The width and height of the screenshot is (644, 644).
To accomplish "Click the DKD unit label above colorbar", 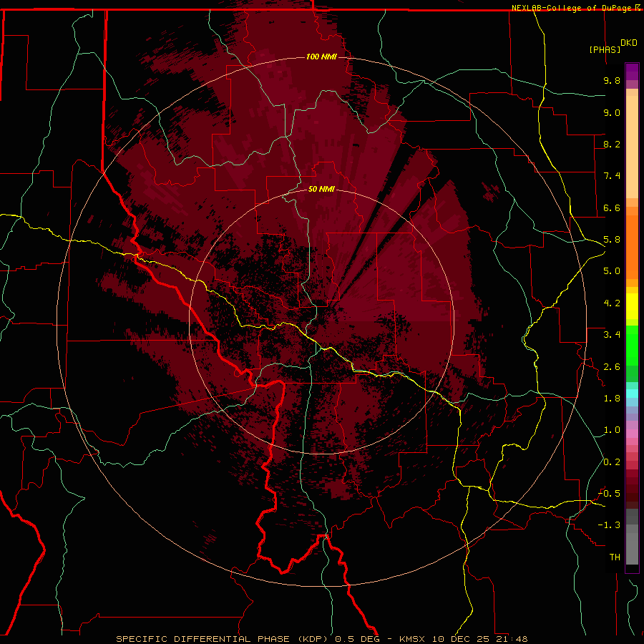I will click(x=629, y=43).
